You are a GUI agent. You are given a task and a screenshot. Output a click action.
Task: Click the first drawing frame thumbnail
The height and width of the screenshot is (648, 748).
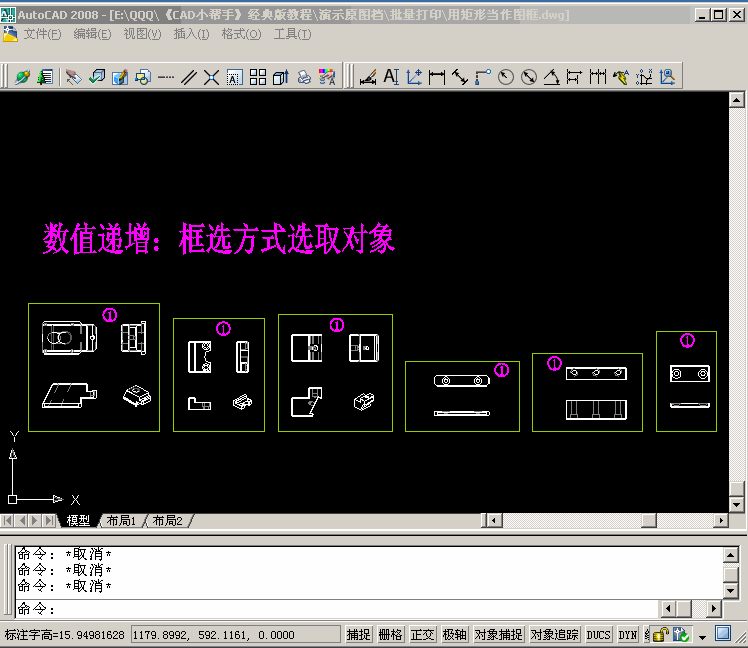pyautogui.click(x=94, y=367)
